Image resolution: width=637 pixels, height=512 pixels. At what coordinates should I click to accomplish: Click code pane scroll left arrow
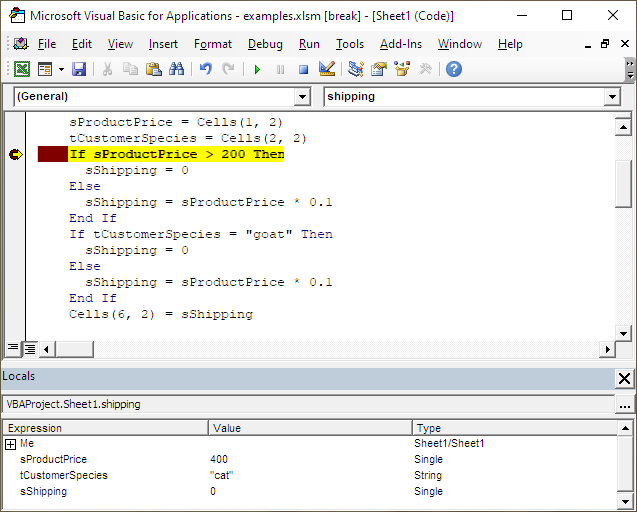46,349
